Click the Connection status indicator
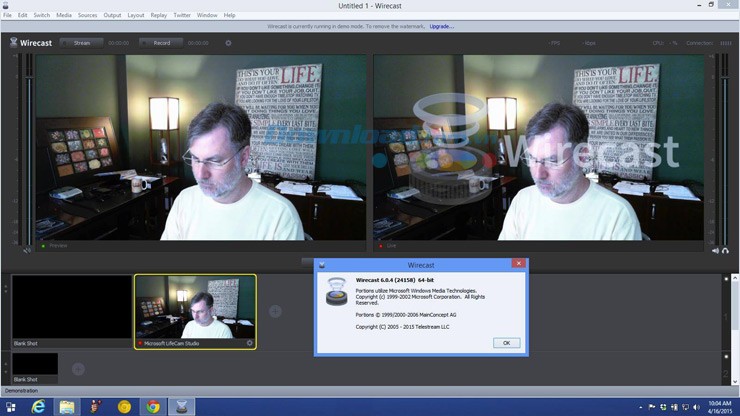Image resolution: width=740 pixels, height=416 pixels. [x=709, y=43]
